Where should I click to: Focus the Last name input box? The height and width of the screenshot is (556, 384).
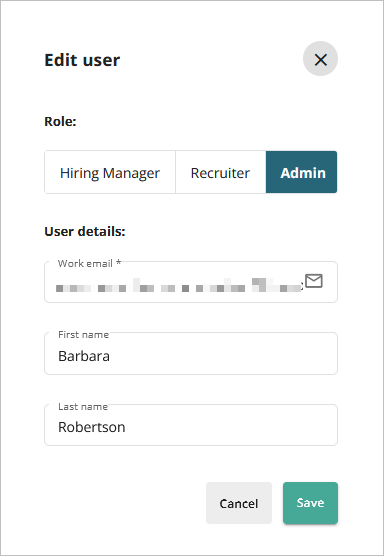[x=191, y=425]
